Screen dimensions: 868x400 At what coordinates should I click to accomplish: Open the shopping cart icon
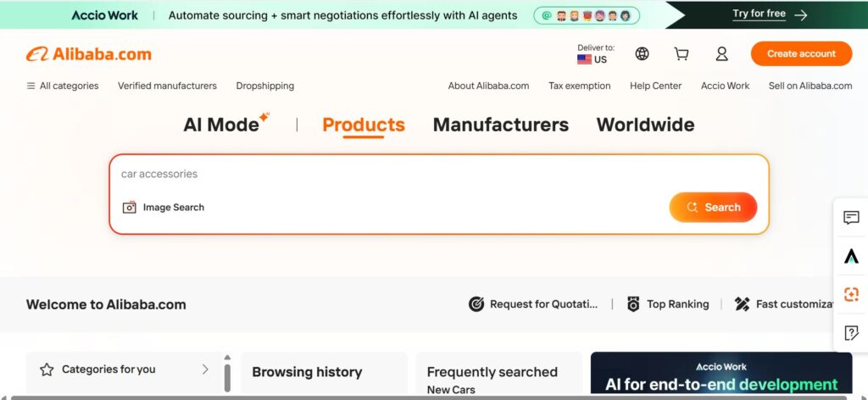coord(682,53)
